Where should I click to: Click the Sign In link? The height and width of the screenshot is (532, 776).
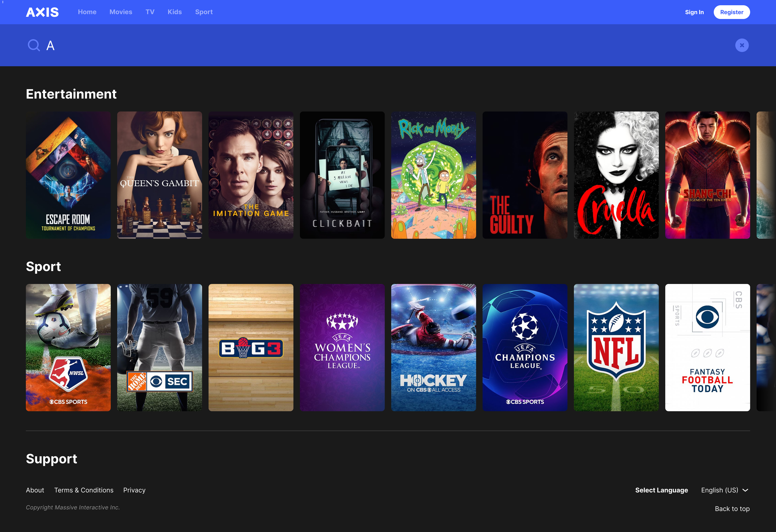[x=694, y=12]
